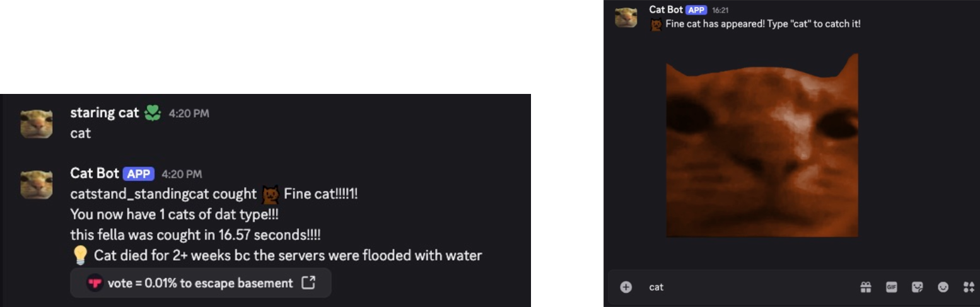Open the gift Nitro icon
This screenshot has height=307, width=980.
pos(866,287)
